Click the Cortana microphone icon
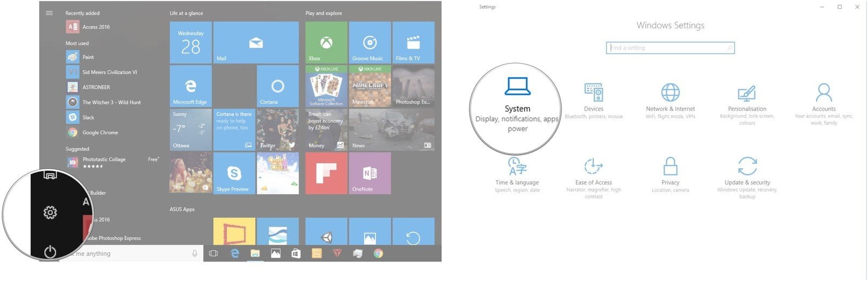Viewport: 868px width, 281px height. (195, 253)
